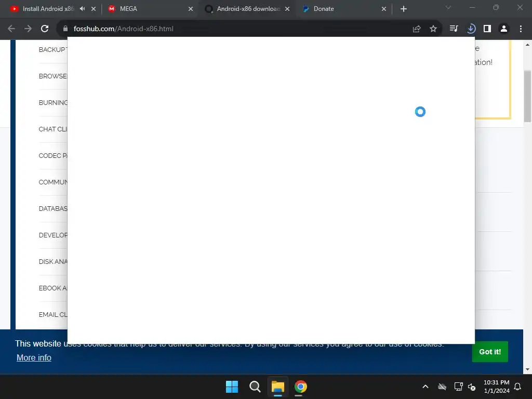The width and height of the screenshot is (532, 399).
Task: Reload the fosshub page
Action: [45, 29]
